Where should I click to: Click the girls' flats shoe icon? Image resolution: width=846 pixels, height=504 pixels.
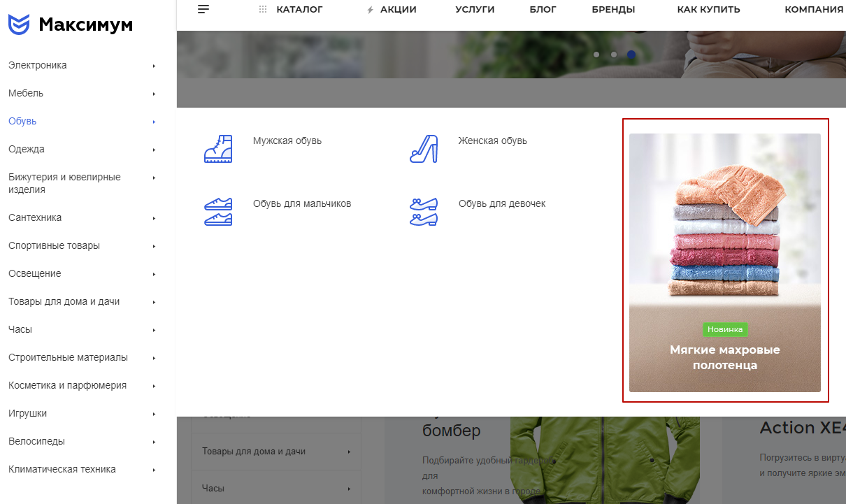(424, 212)
